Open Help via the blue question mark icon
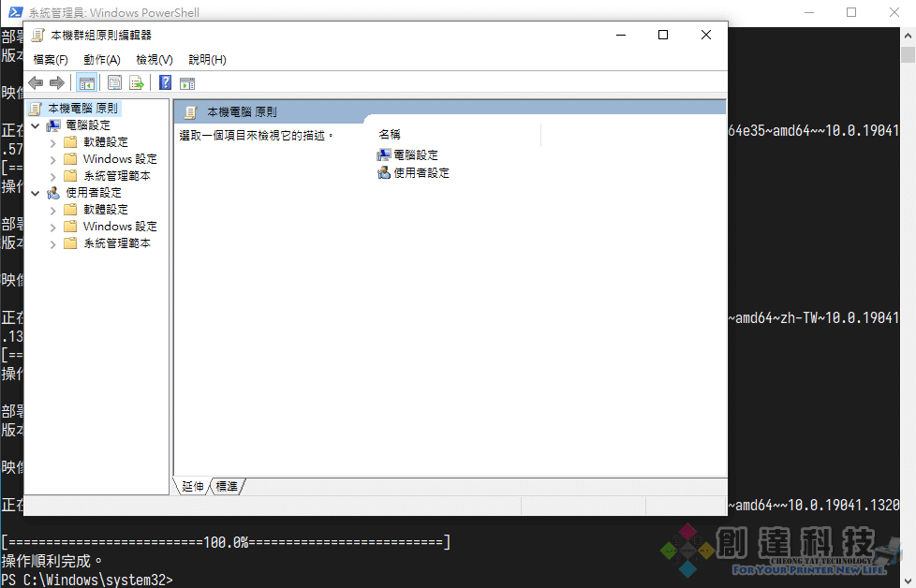 tap(165, 82)
